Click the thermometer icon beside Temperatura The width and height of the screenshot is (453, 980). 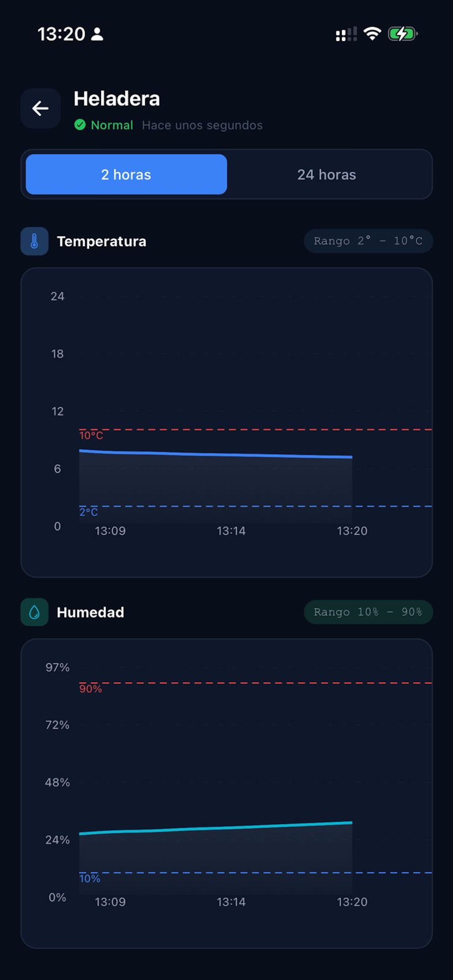point(34,241)
